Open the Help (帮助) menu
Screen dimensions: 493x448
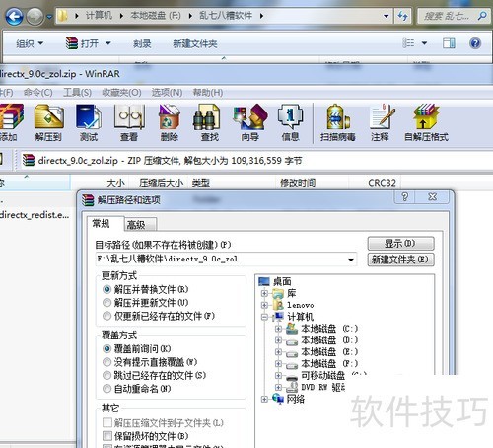pyautogui.click(x=208, y=93)
